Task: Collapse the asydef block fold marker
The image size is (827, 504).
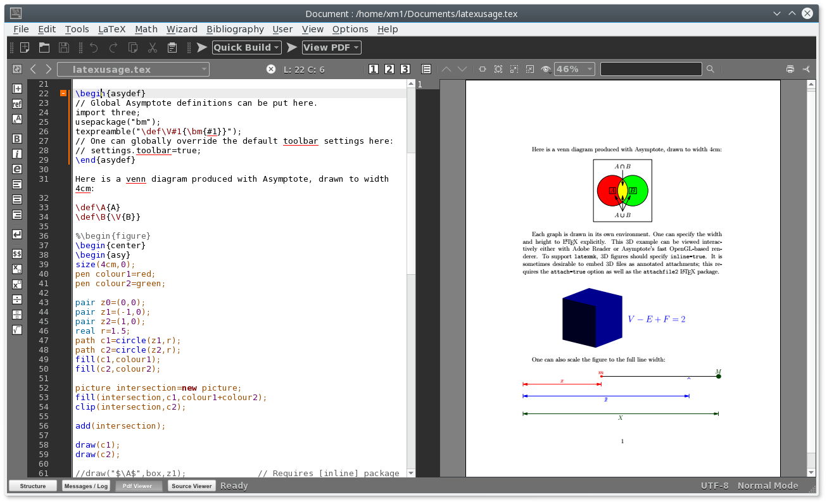Action: pyautogui.click(x=63, y=93)
